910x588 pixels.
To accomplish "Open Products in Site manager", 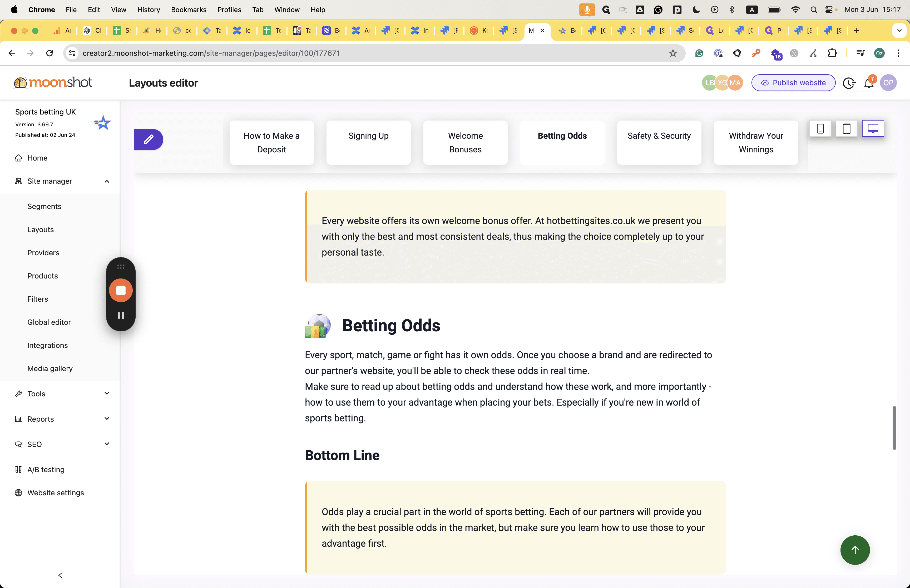I will [x=42, y=276].
